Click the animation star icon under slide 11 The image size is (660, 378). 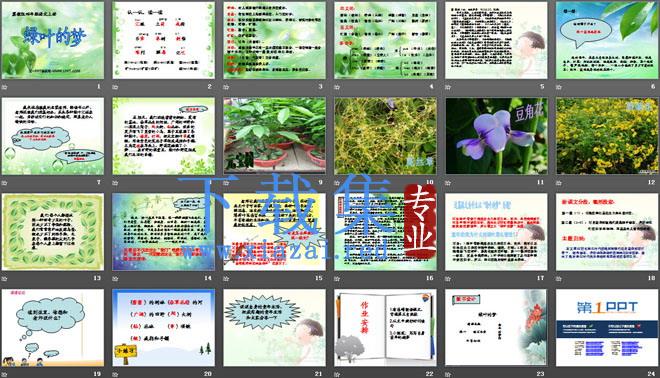click(448, 183)
